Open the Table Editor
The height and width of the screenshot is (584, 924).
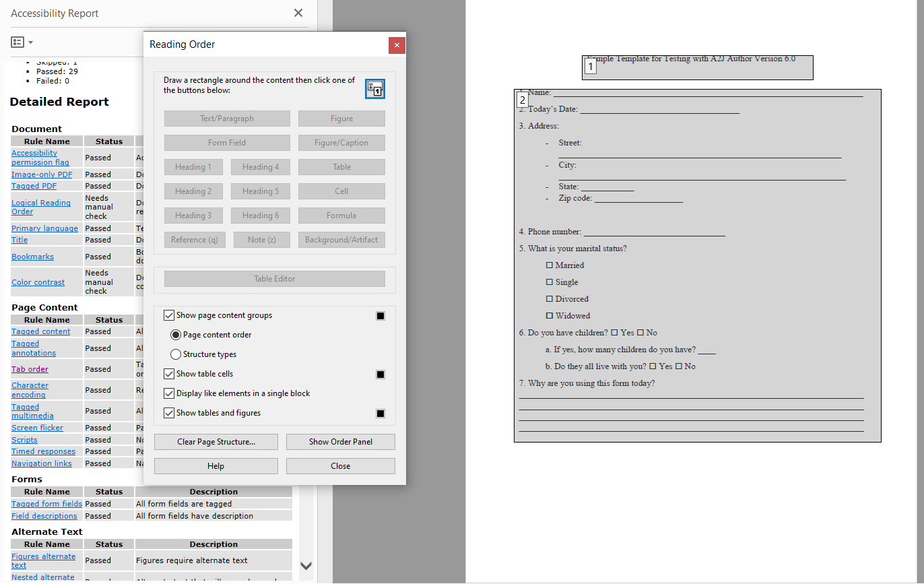(x=275, y=279)
